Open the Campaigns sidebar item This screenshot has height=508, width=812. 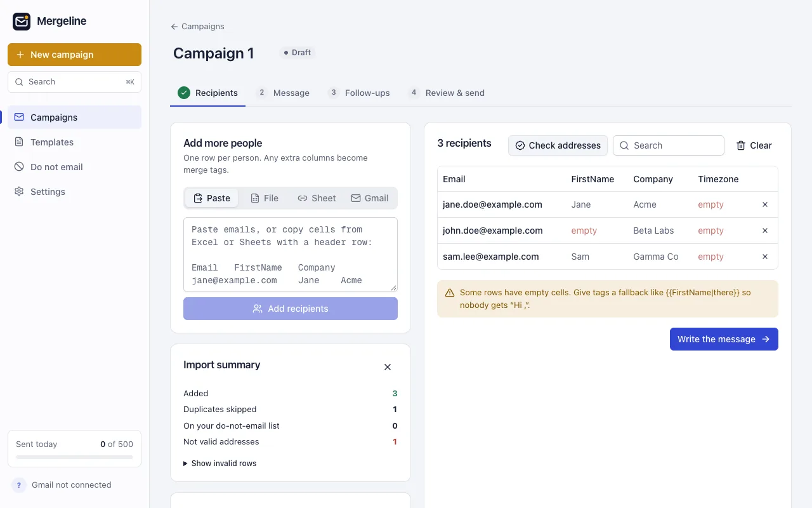point(74,117)
